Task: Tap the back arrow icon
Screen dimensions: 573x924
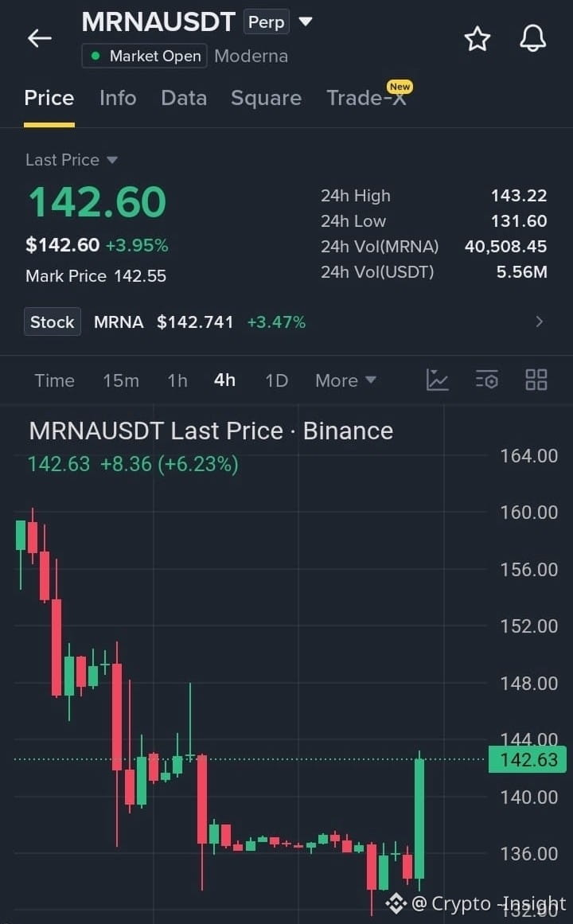Action: click(40, 38)
